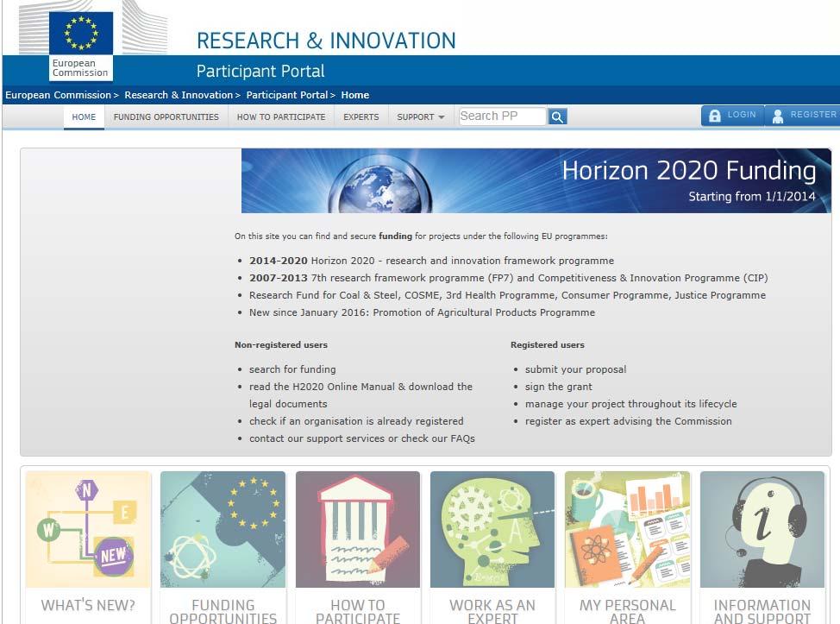840x624 pixels.
Task: Click the person icon beside Register
Action: click(x=778, y=116)
